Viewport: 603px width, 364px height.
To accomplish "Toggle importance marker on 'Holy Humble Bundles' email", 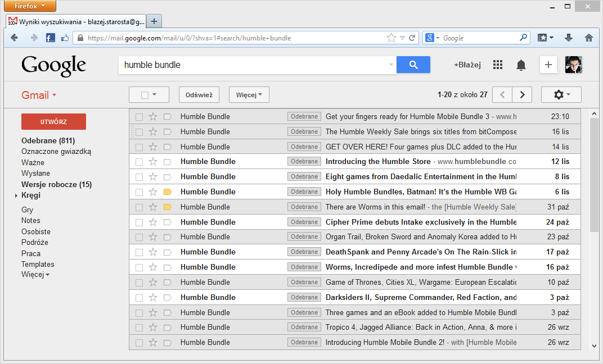I will coord(167,192).
